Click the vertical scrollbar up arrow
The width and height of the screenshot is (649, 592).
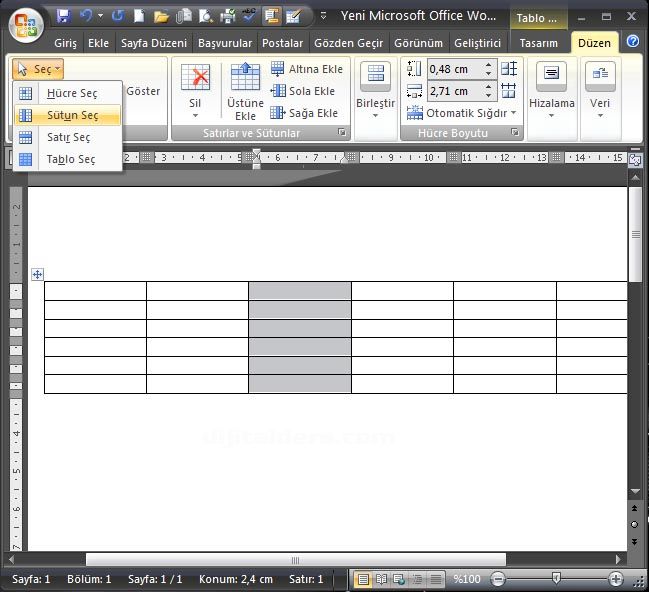tap(635, 178)
